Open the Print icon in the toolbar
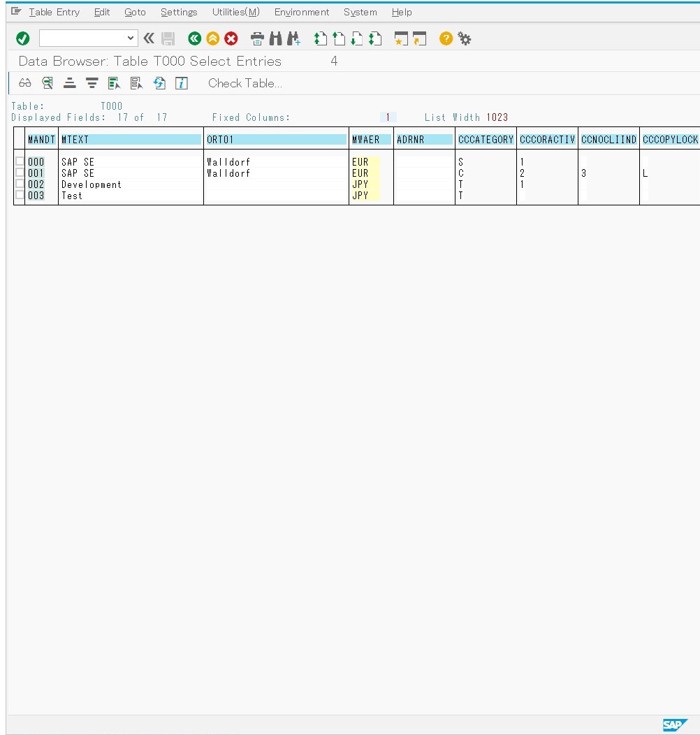The image size is (700, 735). pyautogui.click(x=257, y=38)
